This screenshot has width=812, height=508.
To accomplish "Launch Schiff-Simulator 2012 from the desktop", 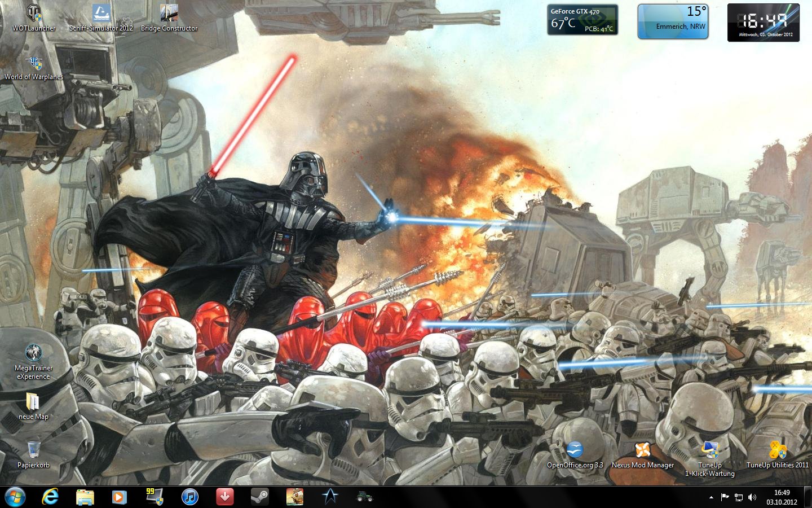I will tap(101, 15).
